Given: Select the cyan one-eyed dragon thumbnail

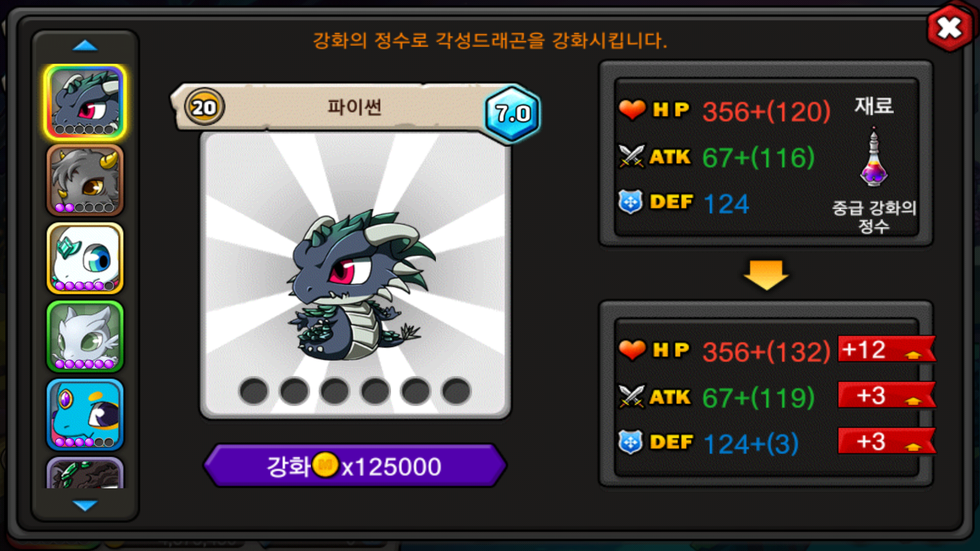Looking at the screenshot, I should pyautogui.click(x=85, y=414).
